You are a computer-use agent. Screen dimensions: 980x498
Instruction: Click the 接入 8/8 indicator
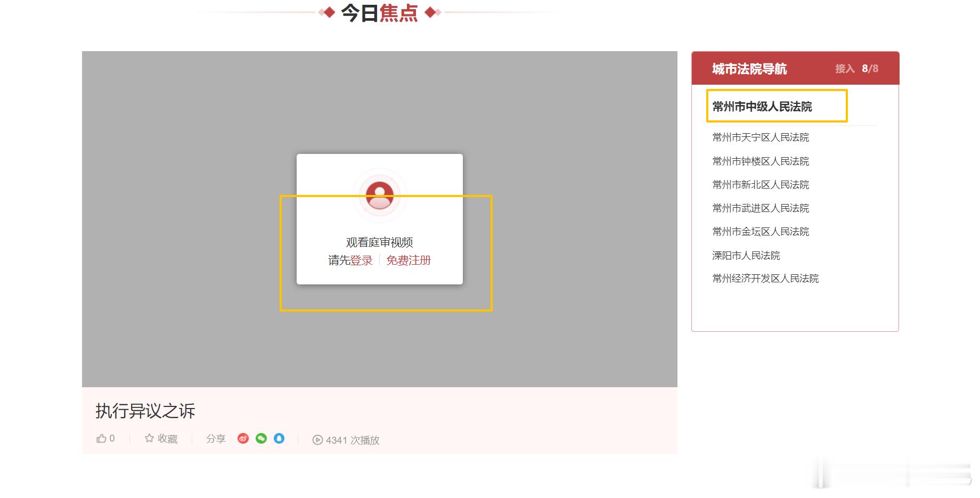[855, 69]
